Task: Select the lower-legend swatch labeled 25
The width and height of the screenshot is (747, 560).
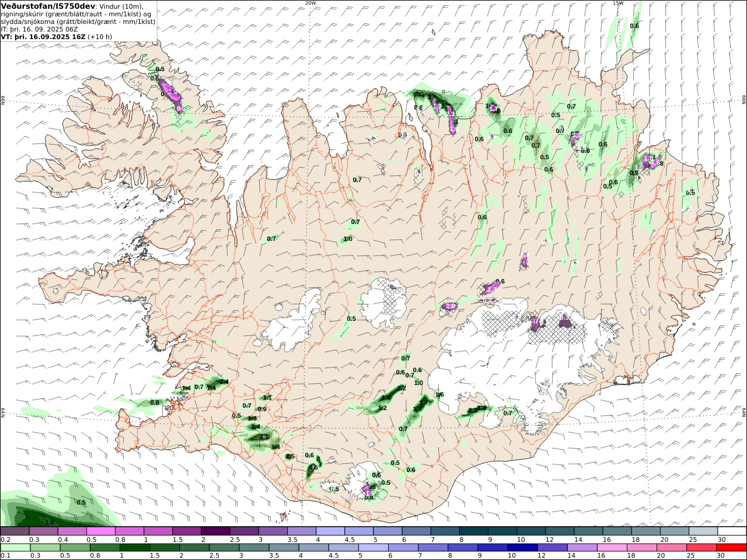Action: pyautogui.click(x=702, y=548)
